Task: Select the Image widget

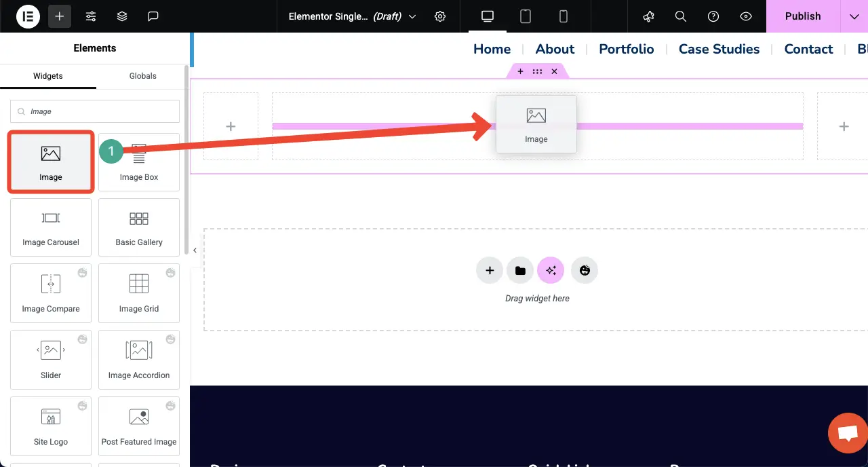Action: pyautogui.click(x=51, y=162)
